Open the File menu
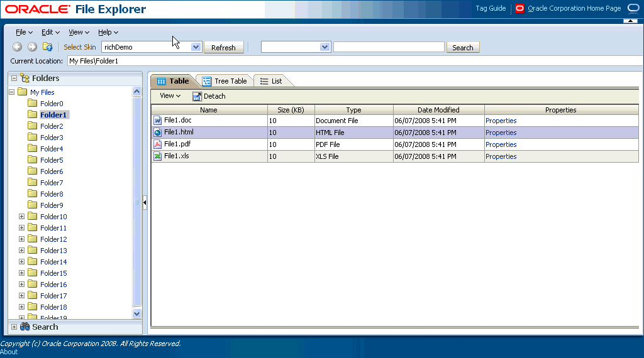This screenshot has height=358, width=644. (25, 33)
